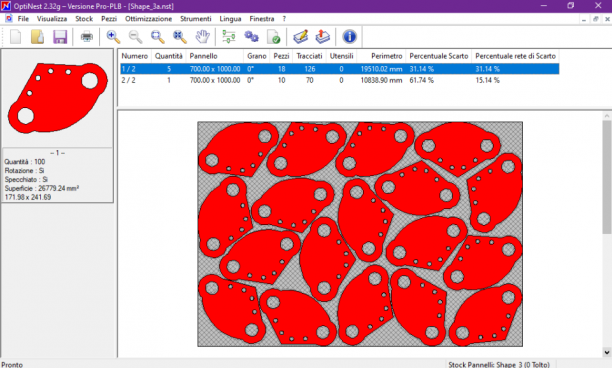Select the red part thumbnail in left panel

click(58, 98)
